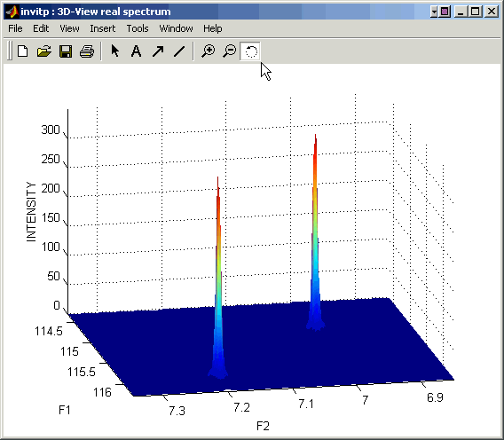Enable the Zoom Out magnifier tool
Image resolution: width=504 pixels, height=440 pixels.
[230, 51]
